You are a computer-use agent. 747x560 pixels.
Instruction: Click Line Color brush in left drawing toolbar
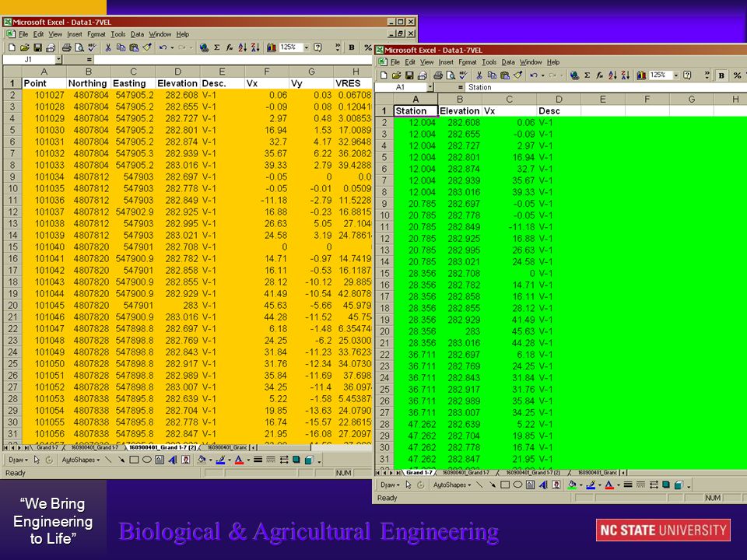click(x=220, y=460)
